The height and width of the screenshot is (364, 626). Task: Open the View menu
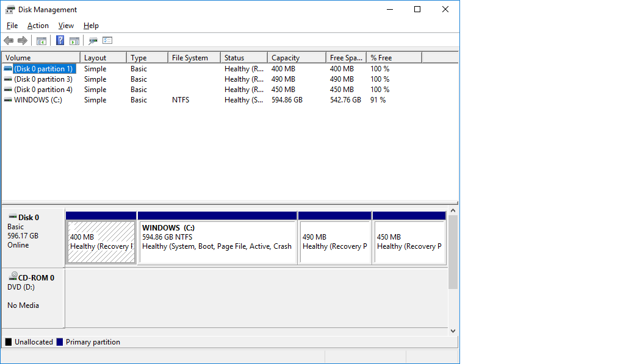click(x=66, y=26)
